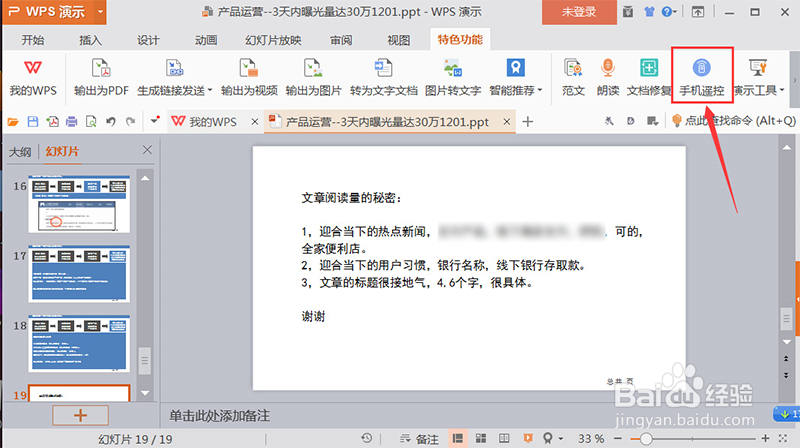This screenshot has height=448, width=800.
Task: Run 文档修复 tool
Action: pyautogui.click(x=648, y=68)
